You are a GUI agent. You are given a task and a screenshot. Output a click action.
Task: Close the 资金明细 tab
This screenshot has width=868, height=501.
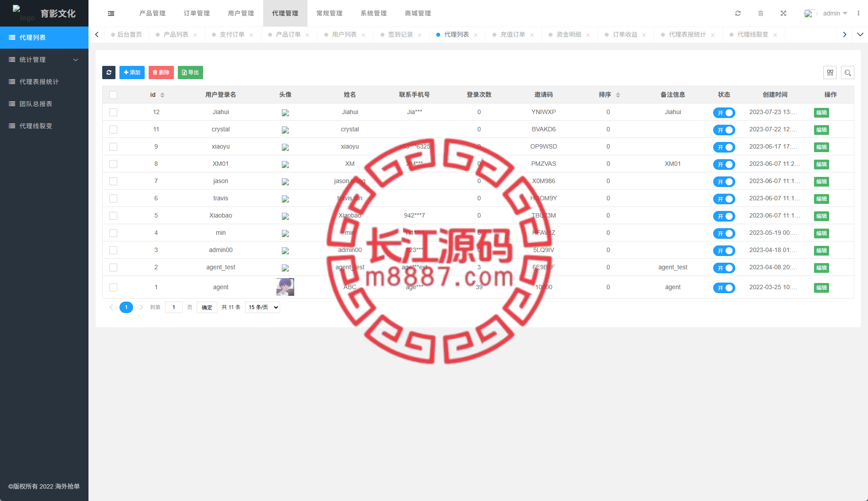[x=588, y=35]
